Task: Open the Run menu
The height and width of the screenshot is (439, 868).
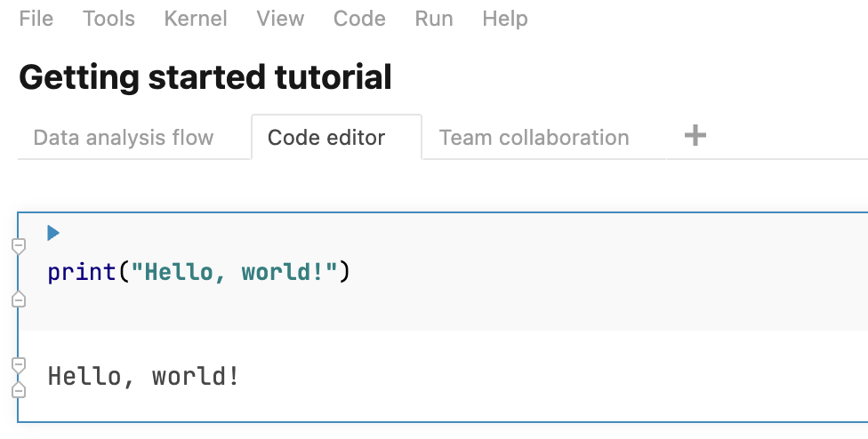Action: click(434, 19)
